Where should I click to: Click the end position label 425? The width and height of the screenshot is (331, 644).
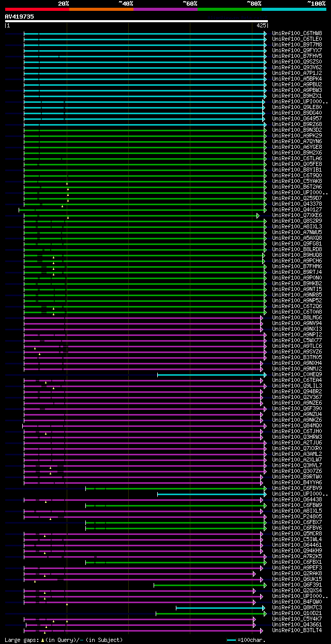click(x=262, y=25)
